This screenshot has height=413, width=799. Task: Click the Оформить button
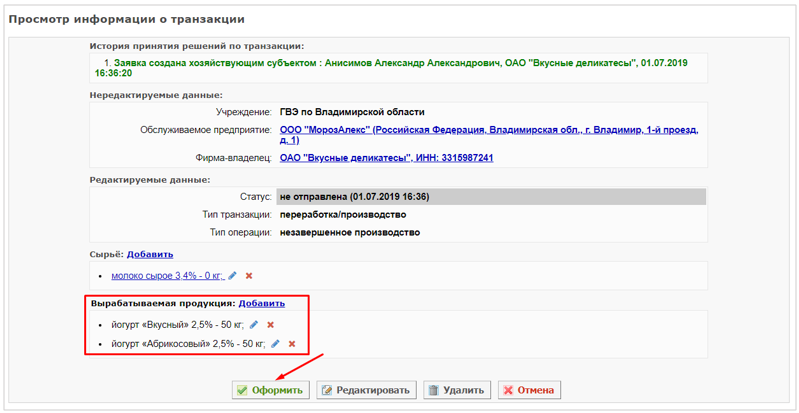[271, 391]
